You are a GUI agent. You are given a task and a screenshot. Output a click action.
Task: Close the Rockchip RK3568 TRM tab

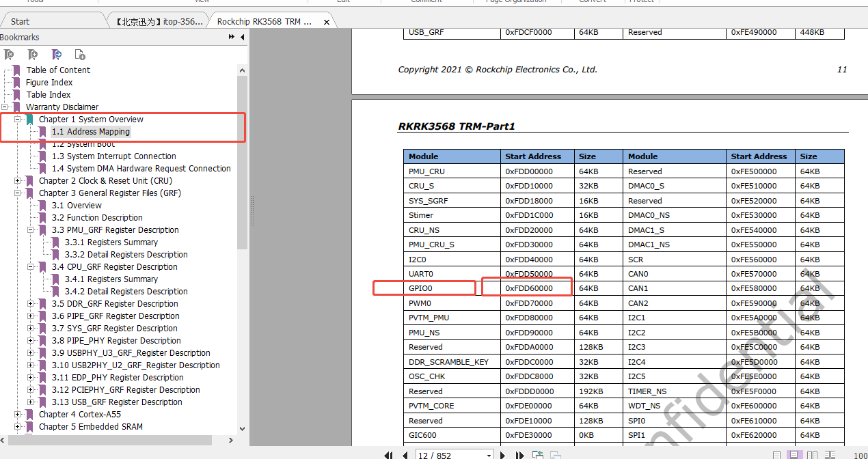click(327, 22)
